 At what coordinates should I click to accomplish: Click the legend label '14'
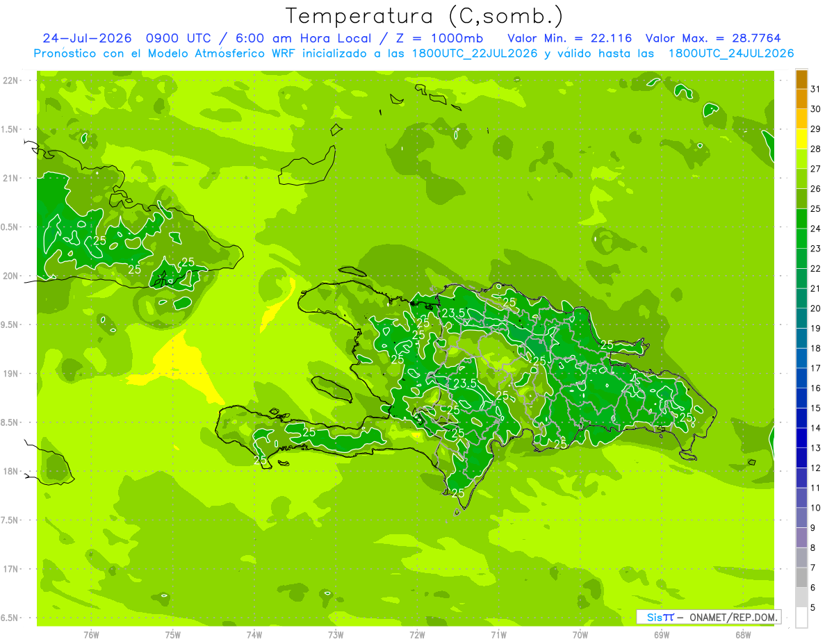point(816,428)
